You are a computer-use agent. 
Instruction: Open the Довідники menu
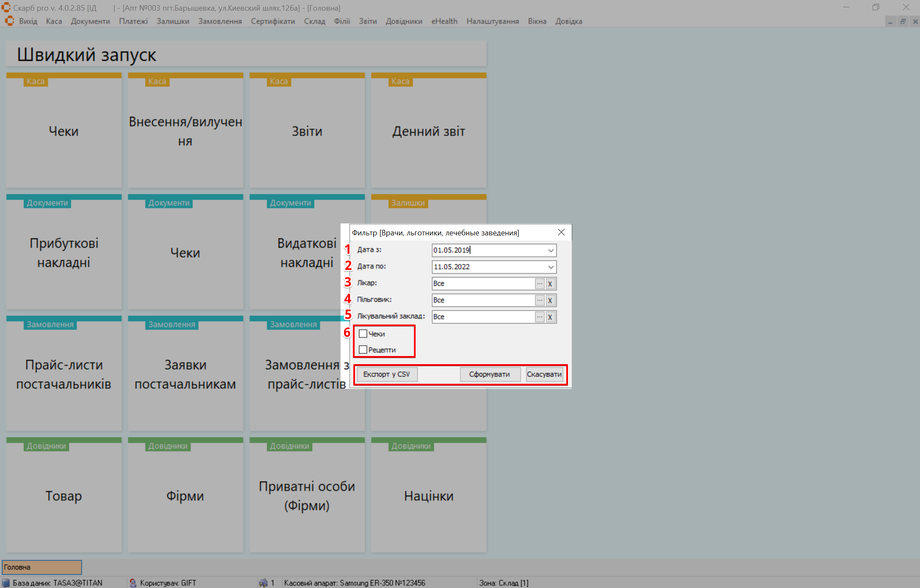click(x=404, y=21)
